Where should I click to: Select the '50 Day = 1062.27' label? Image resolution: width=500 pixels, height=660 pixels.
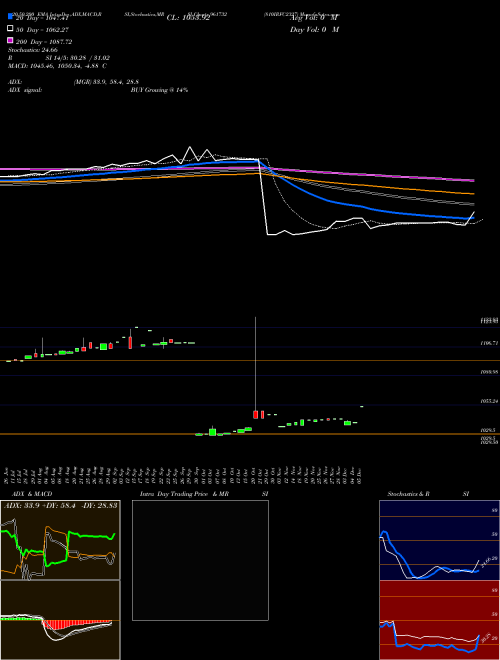tap(42, 30)
